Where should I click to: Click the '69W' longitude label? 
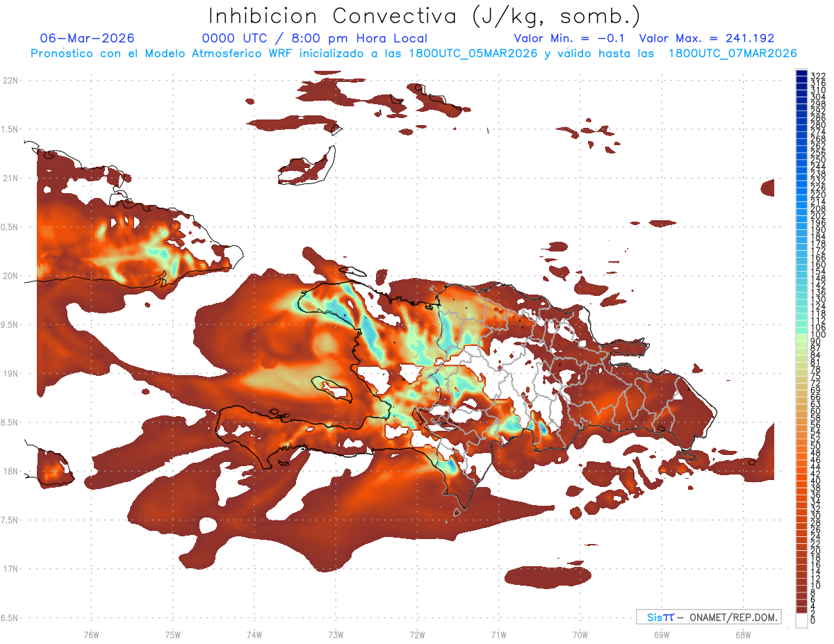(662, 634)
